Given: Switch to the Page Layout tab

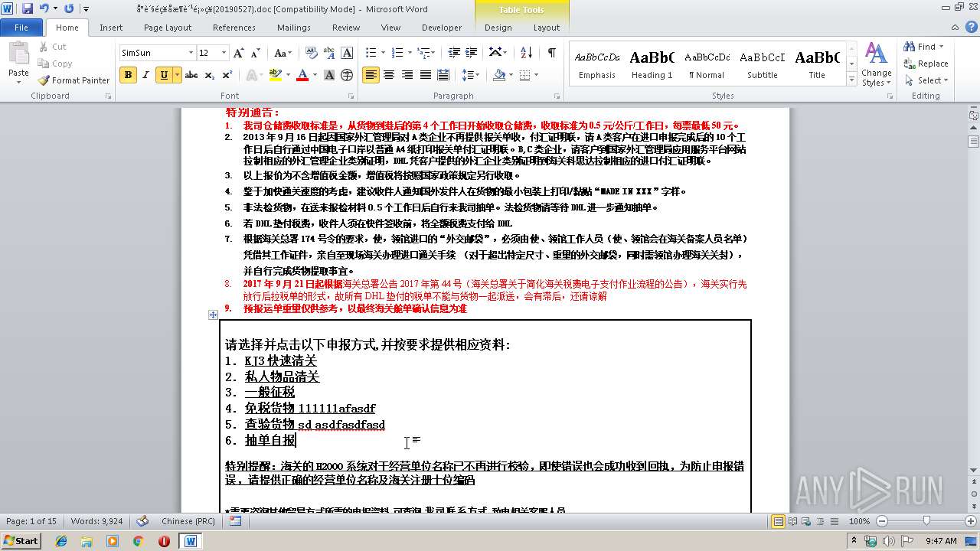Looking at the screenshot, I should [x=168, y=28].
